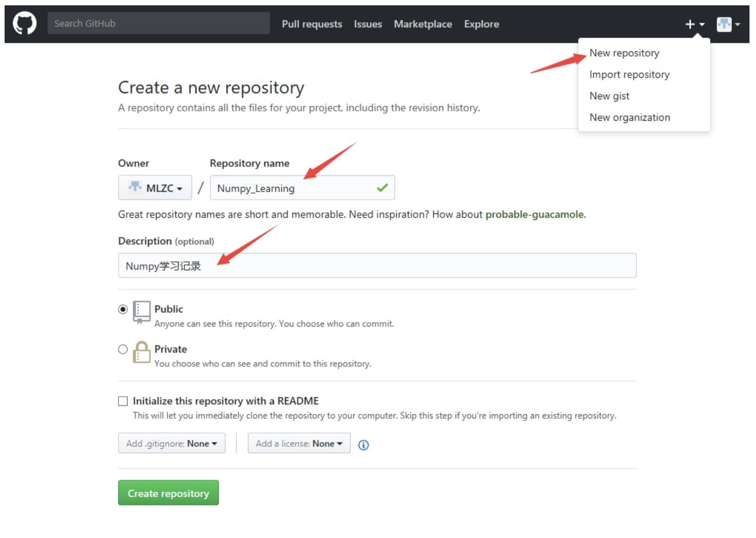Click the 'Create a new repository' heading
The width and height of the screenshot is (756, 538).
(x=211, y=88)
